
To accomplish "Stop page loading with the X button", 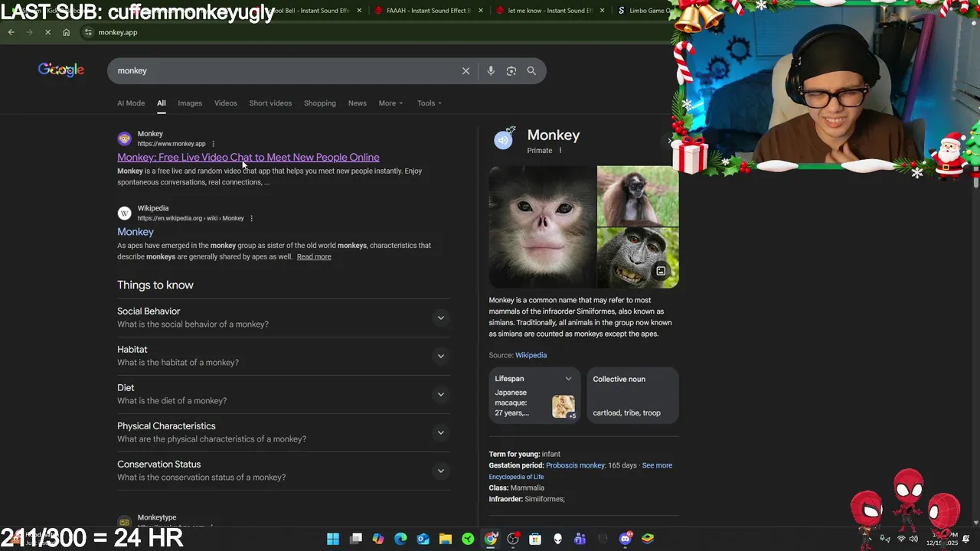I will [47, 32].
